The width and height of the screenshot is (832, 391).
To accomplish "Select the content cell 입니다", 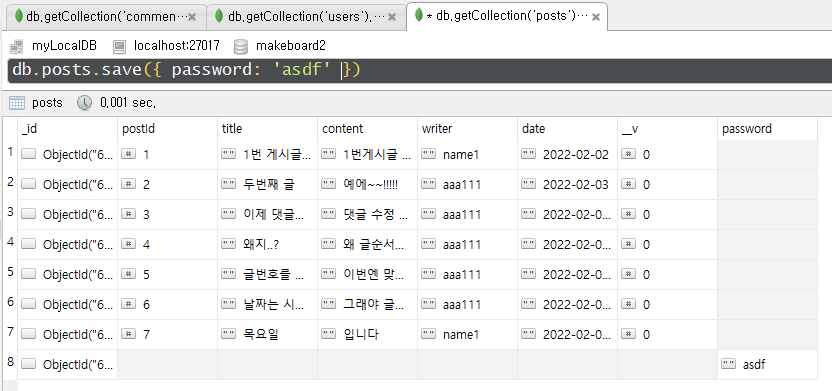I will [368, 335].
